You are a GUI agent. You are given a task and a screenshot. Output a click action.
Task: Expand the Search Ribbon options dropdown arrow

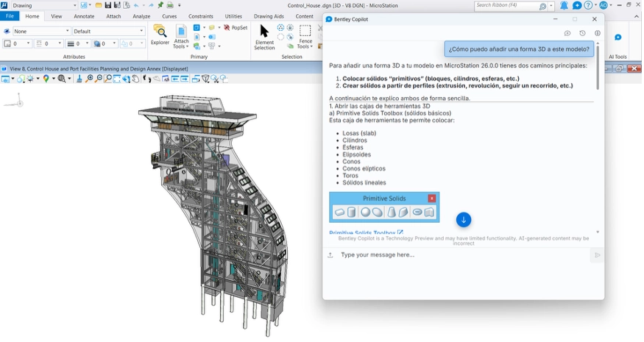pyautogui.click(x=551, y=6)
